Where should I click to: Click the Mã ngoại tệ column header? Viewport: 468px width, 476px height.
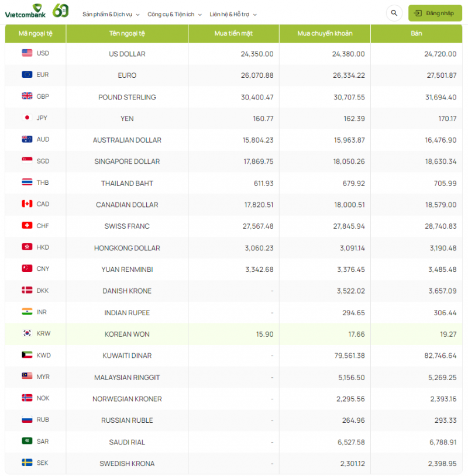36,33
